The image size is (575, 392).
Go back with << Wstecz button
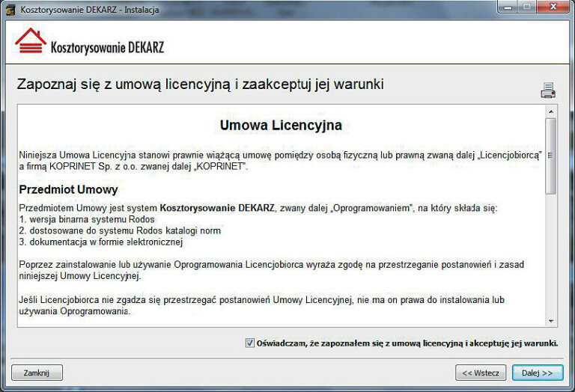481,373
